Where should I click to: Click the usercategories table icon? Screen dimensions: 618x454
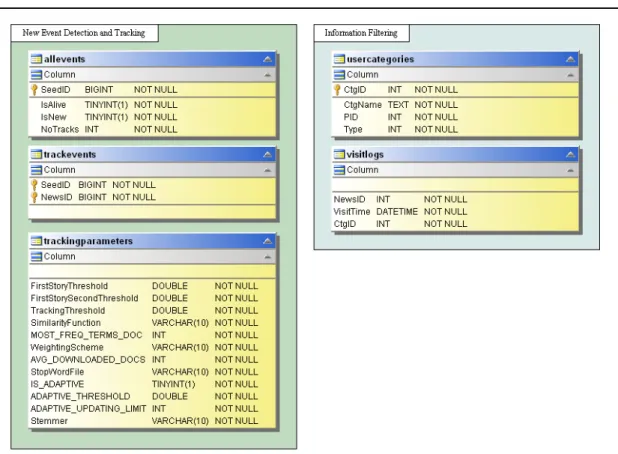point(339,59)
